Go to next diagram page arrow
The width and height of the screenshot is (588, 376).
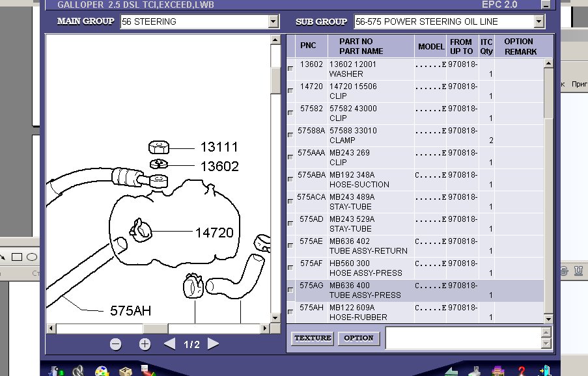(213, 343)
